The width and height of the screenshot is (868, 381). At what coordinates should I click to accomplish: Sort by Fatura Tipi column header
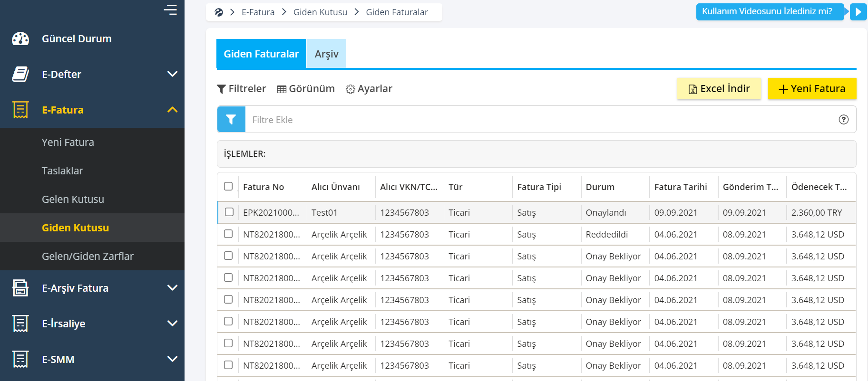539,187
